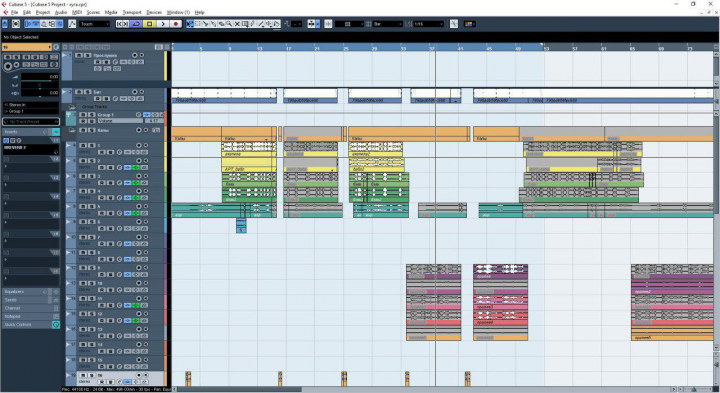Select the Erase tool
Screen dimensions: 720x393
[x=221, y=24]
